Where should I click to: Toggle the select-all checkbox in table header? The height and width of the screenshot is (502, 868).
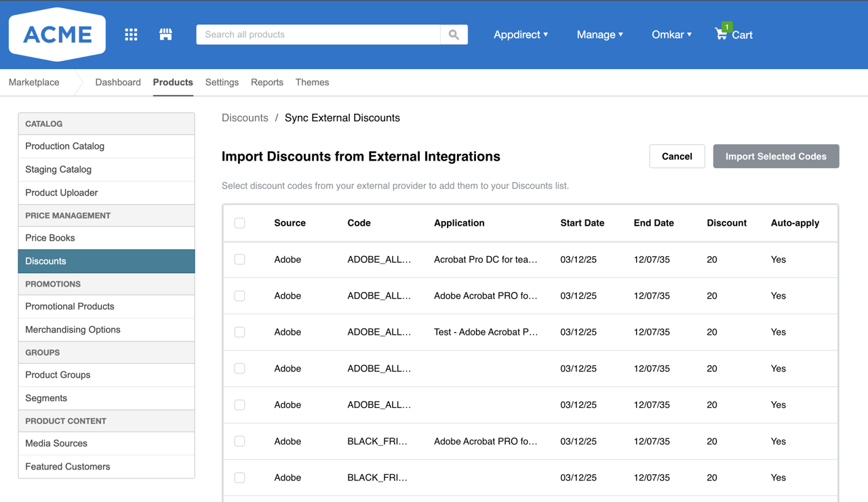point(239,223)
